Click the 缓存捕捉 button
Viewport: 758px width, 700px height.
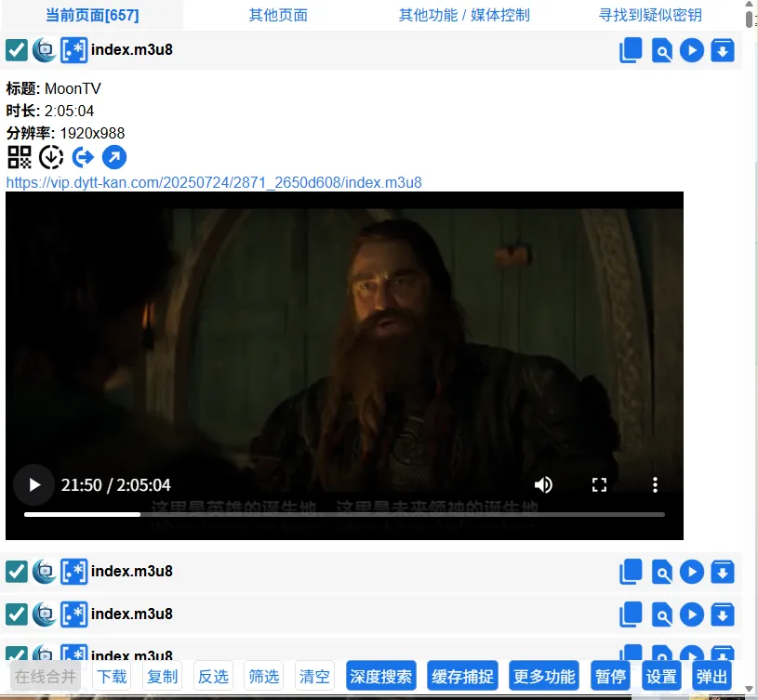click(x=462, y=677)
